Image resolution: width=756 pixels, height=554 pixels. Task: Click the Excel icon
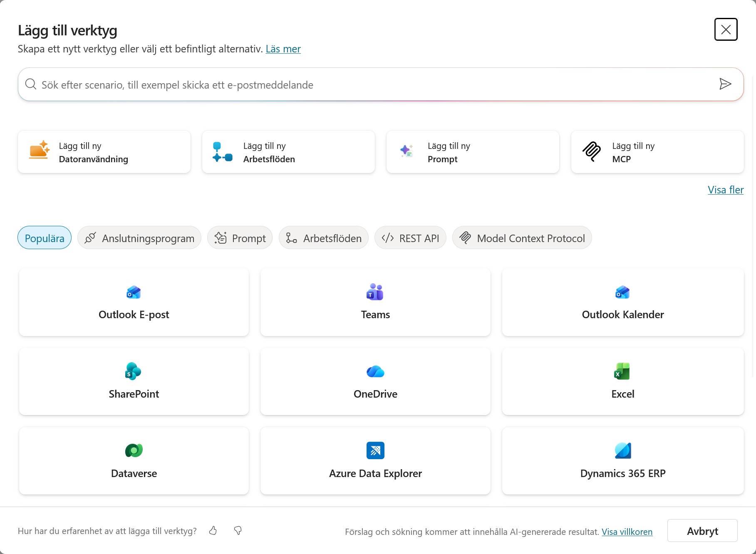click(622, 371)
